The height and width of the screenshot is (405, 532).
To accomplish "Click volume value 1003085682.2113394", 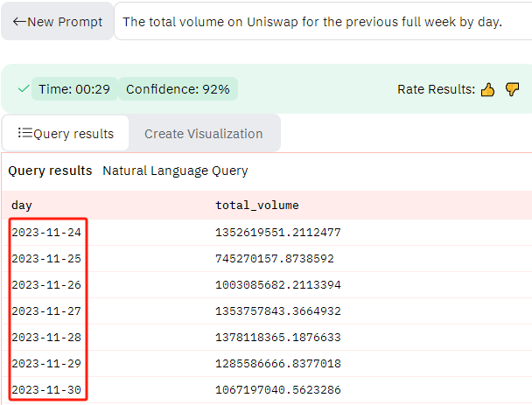I will pyautogui.click(x=278, y=284).
